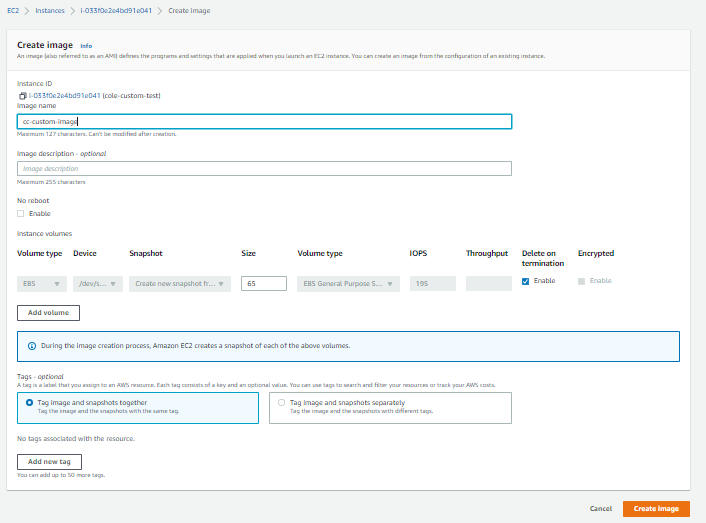This screenshot has width=706, height=523.
Task: Enable the No reboot checkbox
Action: coord(21,214)
